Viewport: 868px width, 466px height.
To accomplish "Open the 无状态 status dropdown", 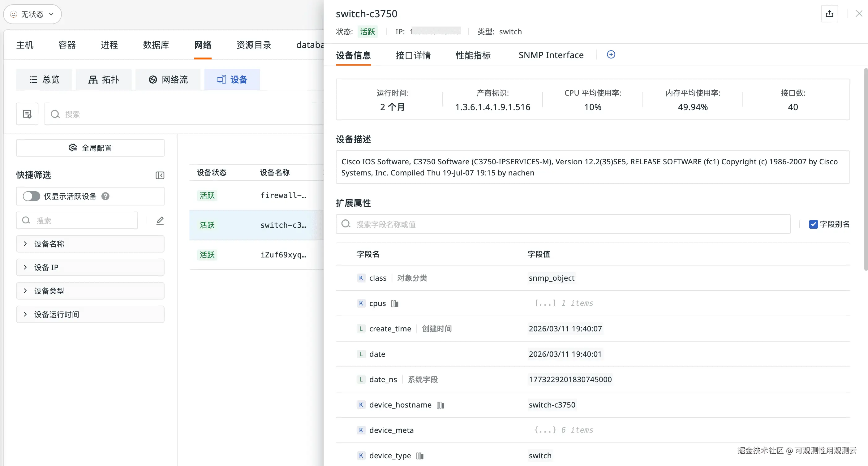I will (32, 14).
